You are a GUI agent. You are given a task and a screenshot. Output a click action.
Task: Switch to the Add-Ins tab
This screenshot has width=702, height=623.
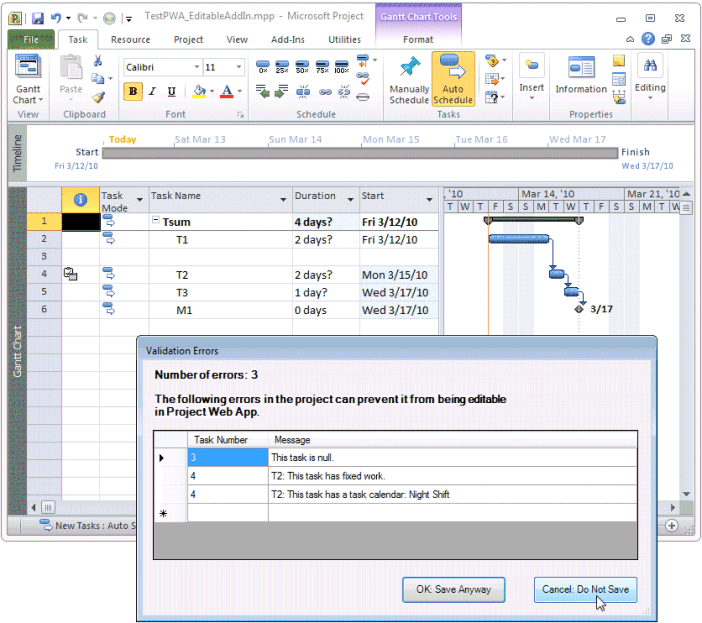tap(287, 40)
